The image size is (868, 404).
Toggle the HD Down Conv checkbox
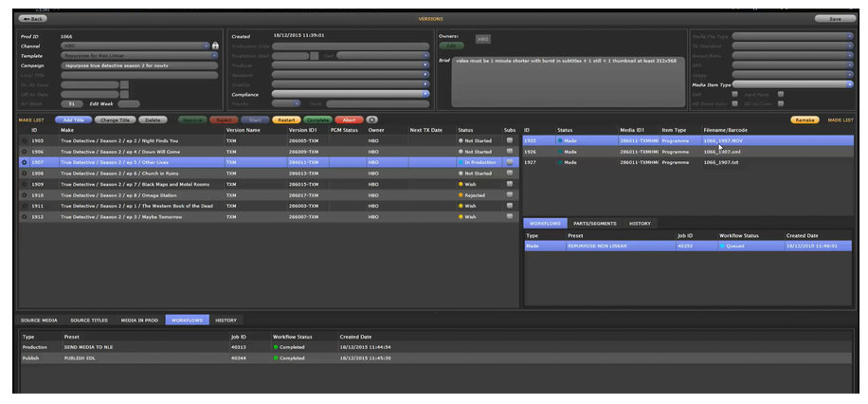pyautogui.click(x=735, y=103)
